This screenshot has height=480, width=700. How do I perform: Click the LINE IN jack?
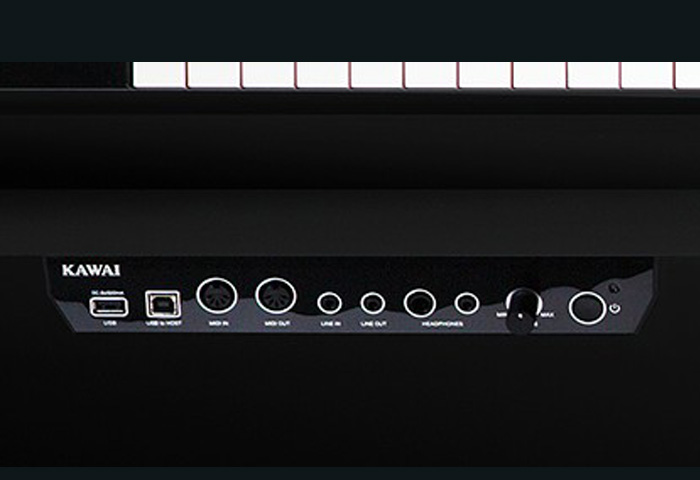[x=329, y=303]
